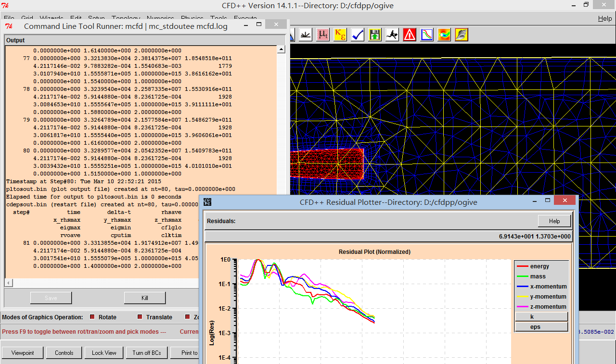
Task: Toggle the eps residual legend entry
Action: [541, 327]
